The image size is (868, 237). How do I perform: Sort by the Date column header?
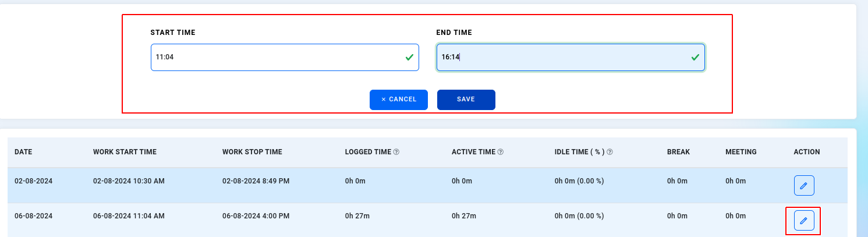[23, 152]
